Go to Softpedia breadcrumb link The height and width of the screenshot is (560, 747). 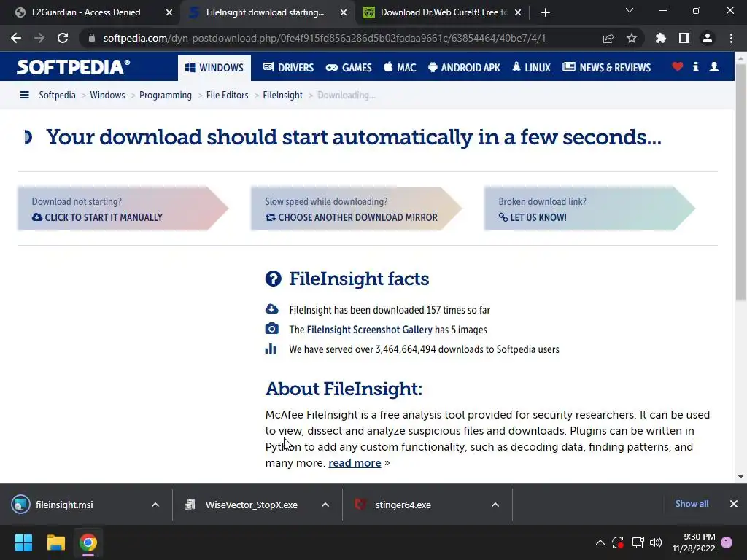coord(57,95)
